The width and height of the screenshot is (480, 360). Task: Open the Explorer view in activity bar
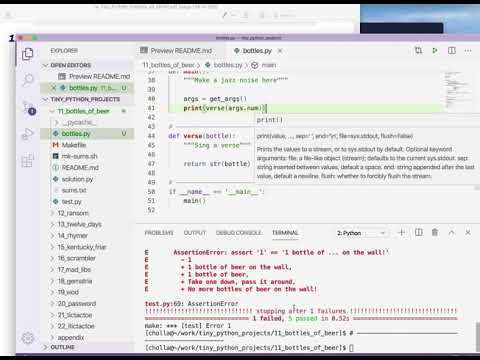coord(28,54)
